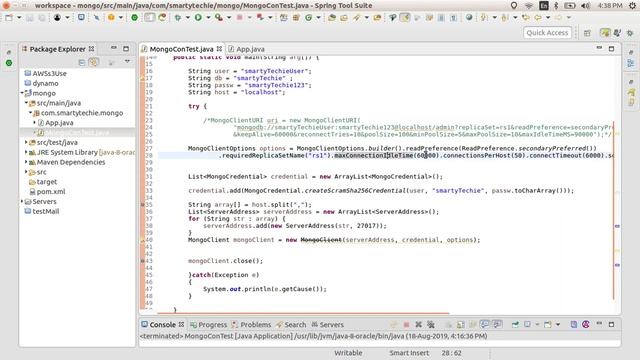
Task: Close the MongoConTest.java editor tab
Action: (x=219, y=49)
